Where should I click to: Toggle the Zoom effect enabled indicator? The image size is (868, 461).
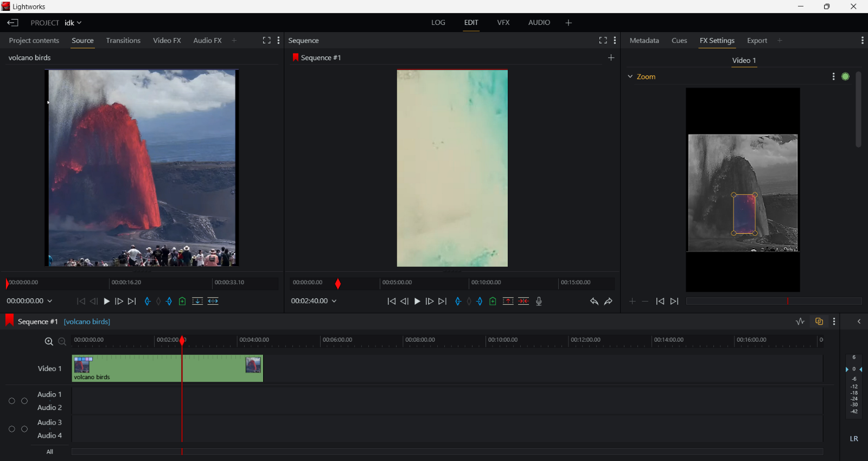[x=845, y=77]
